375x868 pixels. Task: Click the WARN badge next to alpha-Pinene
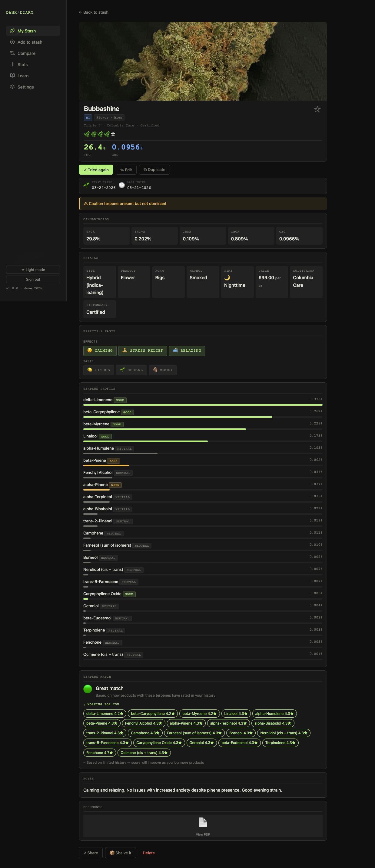(x=115, y=485)
